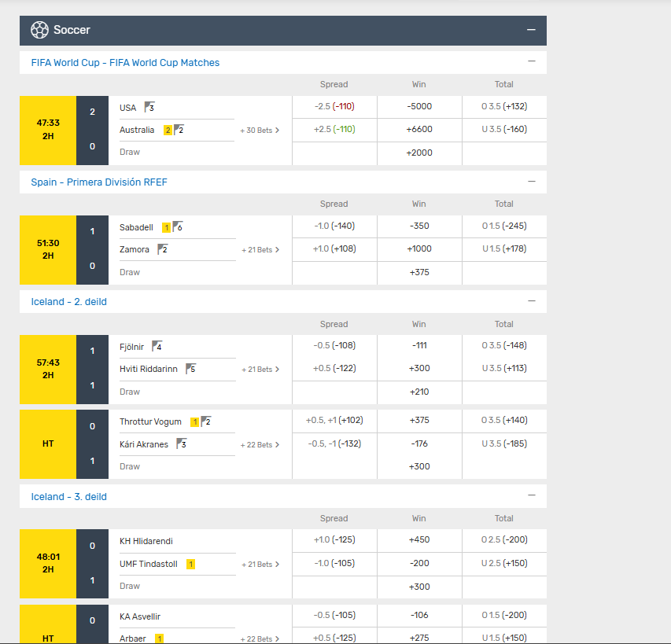671x644 pixels.
Task: Collapse Spain Primera División RFEF league
Action: coord(532,182)
